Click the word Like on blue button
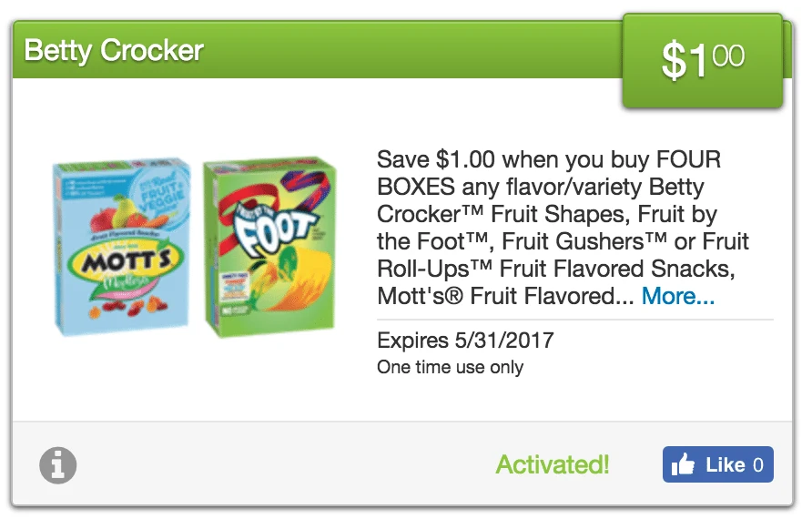 (725, 464)
